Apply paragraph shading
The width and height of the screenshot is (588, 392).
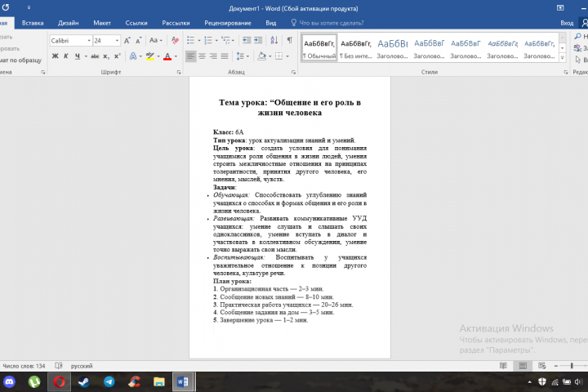tap(262, 56)
